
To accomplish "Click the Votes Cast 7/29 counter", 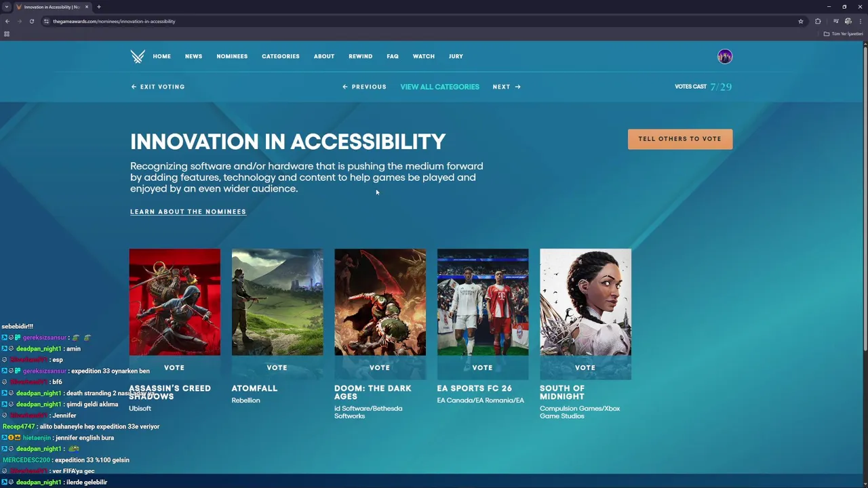I will 703,87.
